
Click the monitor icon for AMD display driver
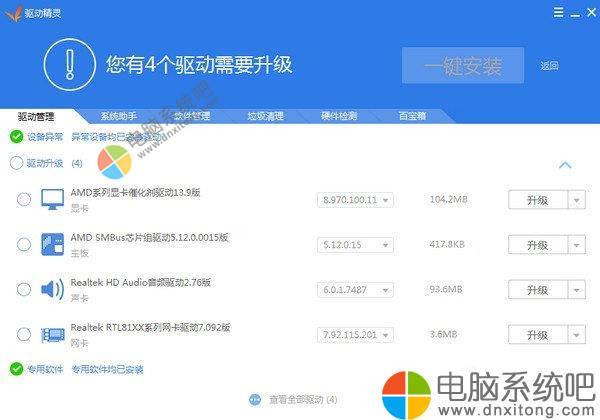[x=52, y=199]
